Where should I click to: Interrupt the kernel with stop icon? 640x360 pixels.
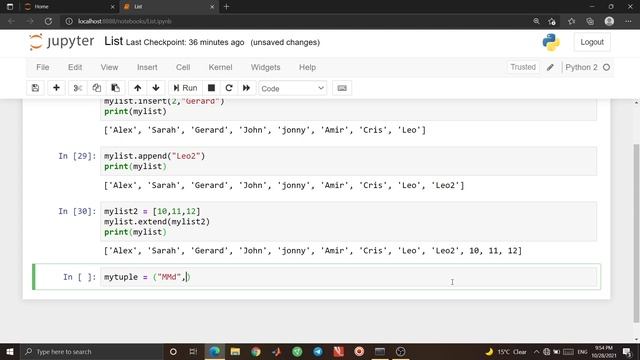click(211, 88)
